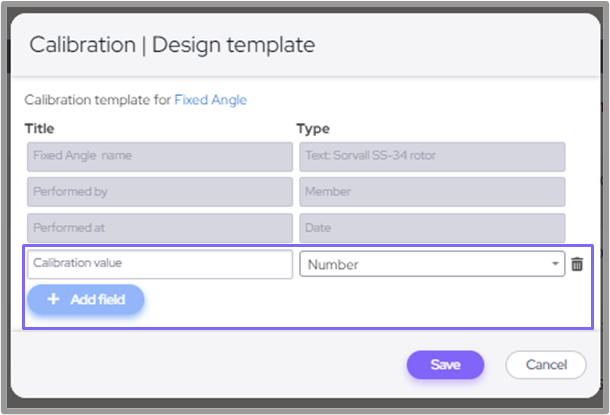Click the Calibration | Design template heading

coord(172,45)
